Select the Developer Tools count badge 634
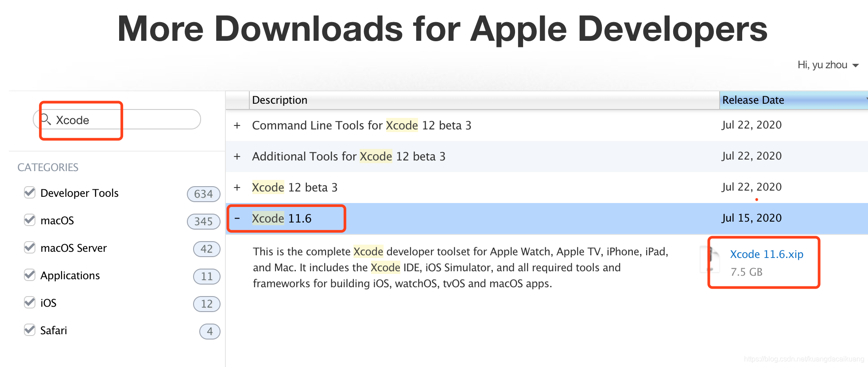 204,194
